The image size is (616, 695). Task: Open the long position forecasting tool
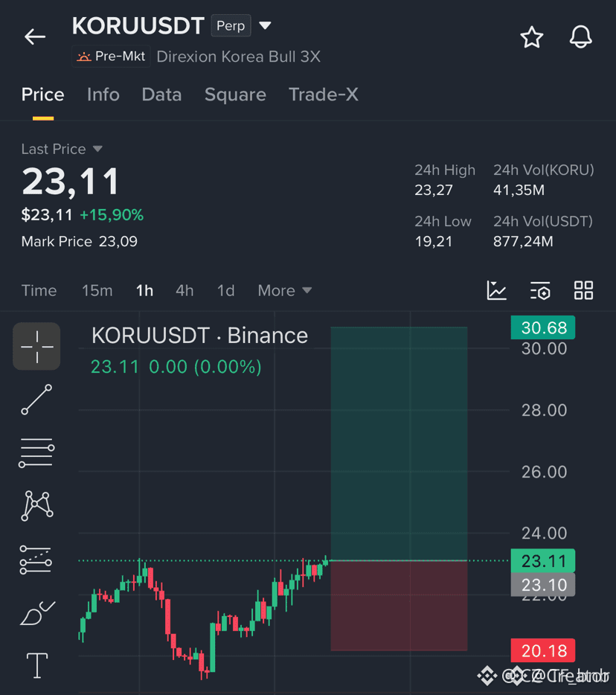pos(36,560)
